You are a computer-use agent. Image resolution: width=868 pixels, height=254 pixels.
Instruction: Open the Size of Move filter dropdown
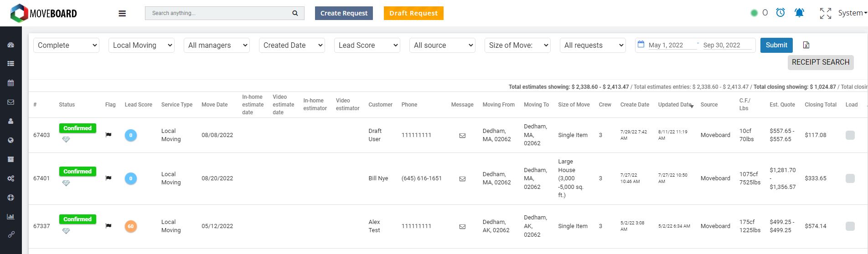tap(517, 45)
